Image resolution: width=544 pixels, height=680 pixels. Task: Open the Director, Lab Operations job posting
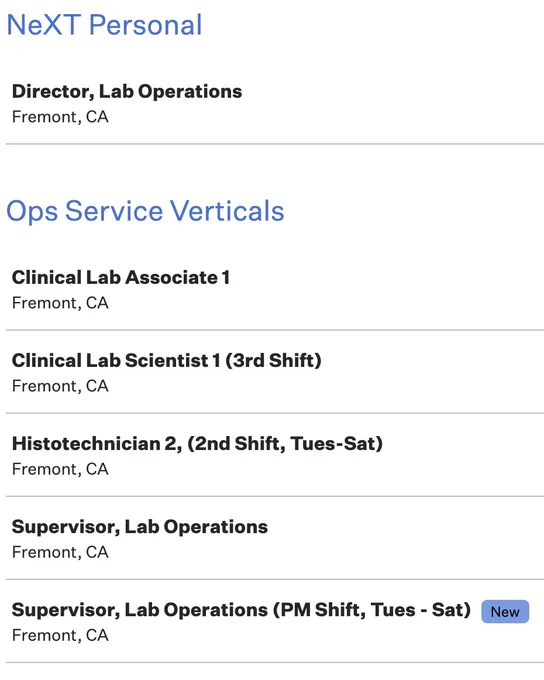tap(127, 91)
